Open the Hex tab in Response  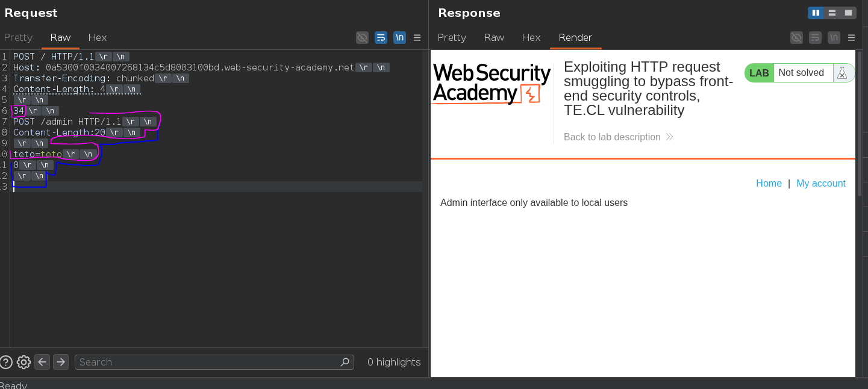pos(531,37)
